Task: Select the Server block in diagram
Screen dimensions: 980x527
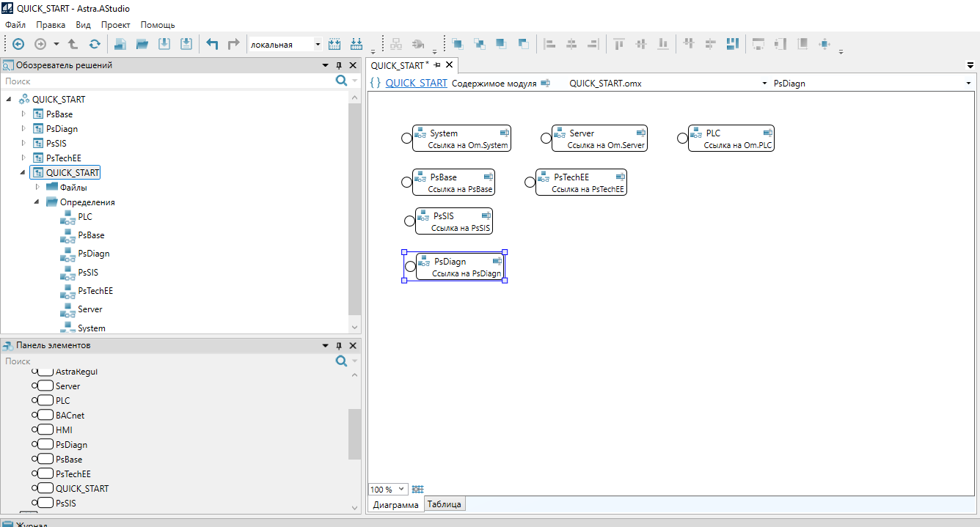Action: [x=599, y=138]
